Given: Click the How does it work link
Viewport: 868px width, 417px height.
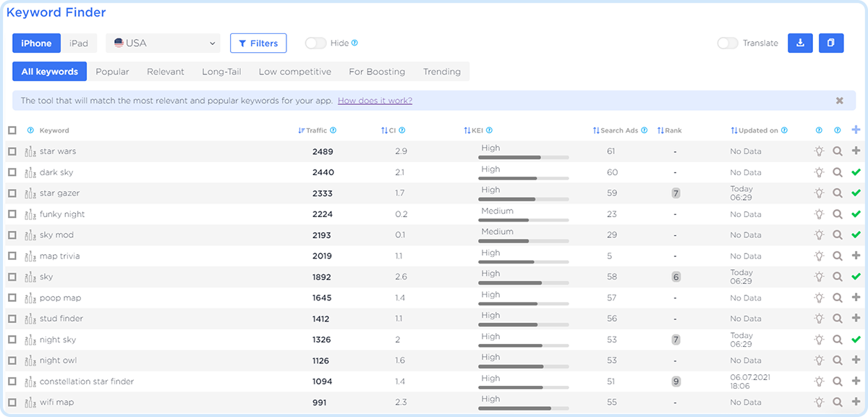Looking at the screenshot, I should tap(375, 101).
